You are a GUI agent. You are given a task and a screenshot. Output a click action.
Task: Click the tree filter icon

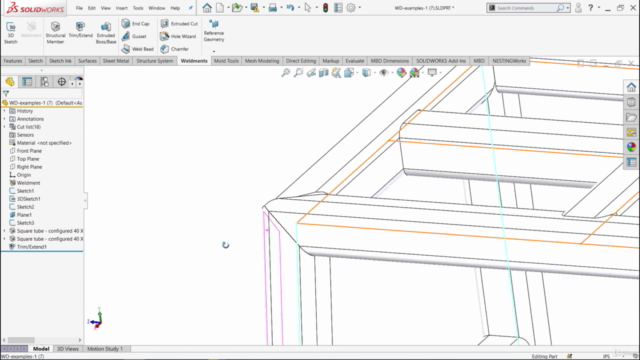coord(6,93)
